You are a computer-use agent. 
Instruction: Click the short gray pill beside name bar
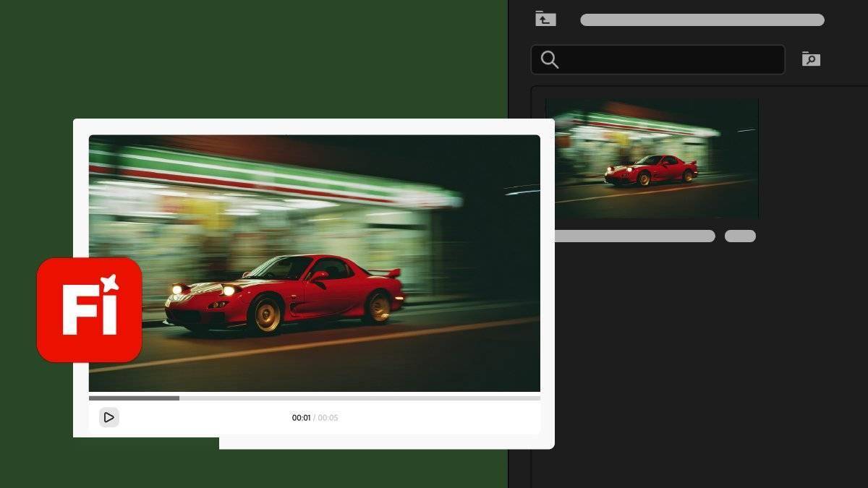pos(740,236)
